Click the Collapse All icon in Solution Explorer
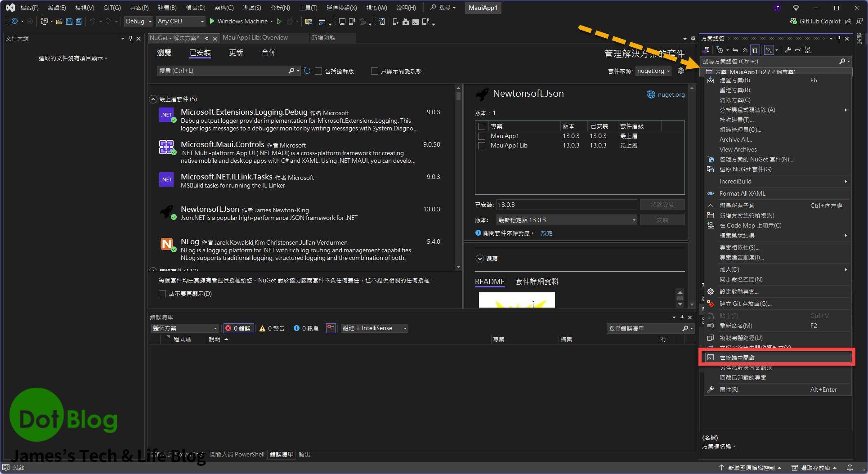Screen dimensions: 868x474 745,50
